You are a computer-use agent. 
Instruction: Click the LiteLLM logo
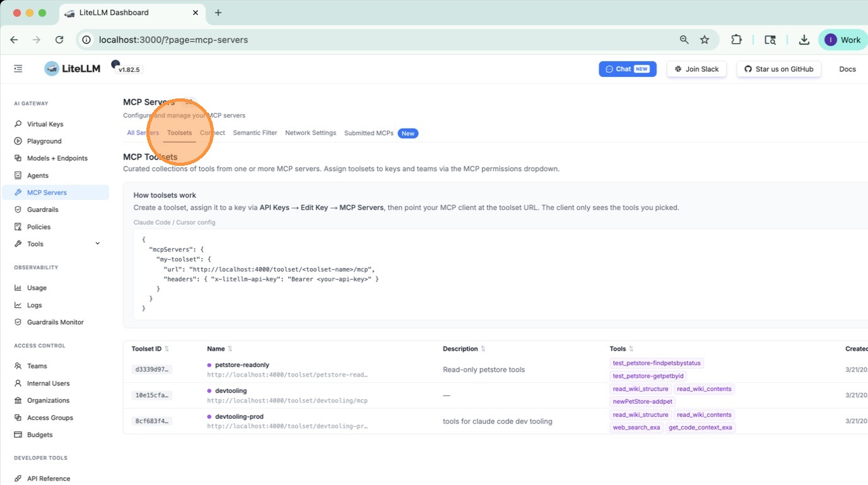73,69
